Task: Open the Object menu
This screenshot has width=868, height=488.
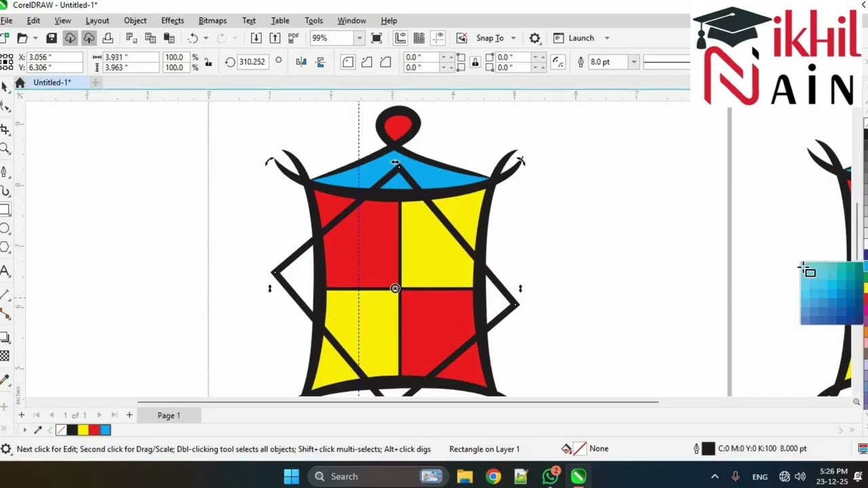Action: click(135, 21)
